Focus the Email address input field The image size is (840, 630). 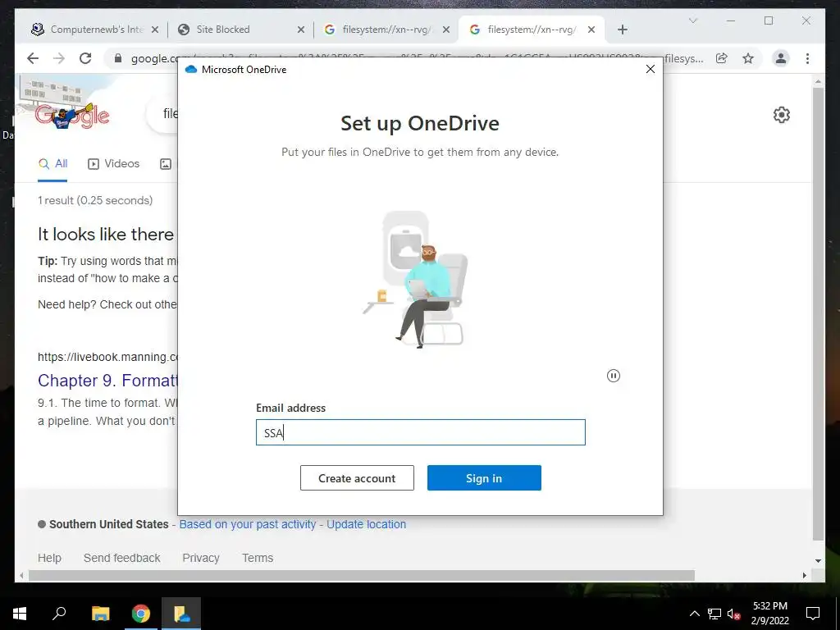(421, 432)
